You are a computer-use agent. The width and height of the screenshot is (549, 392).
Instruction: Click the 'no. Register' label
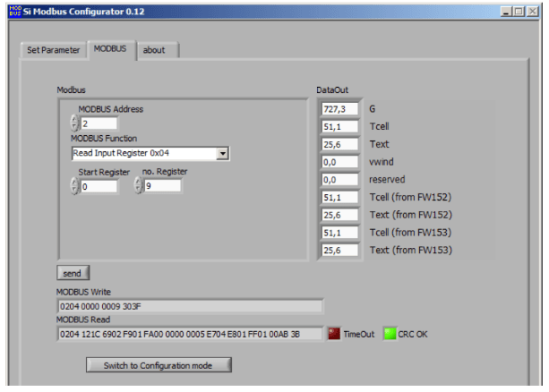point(165,172)
